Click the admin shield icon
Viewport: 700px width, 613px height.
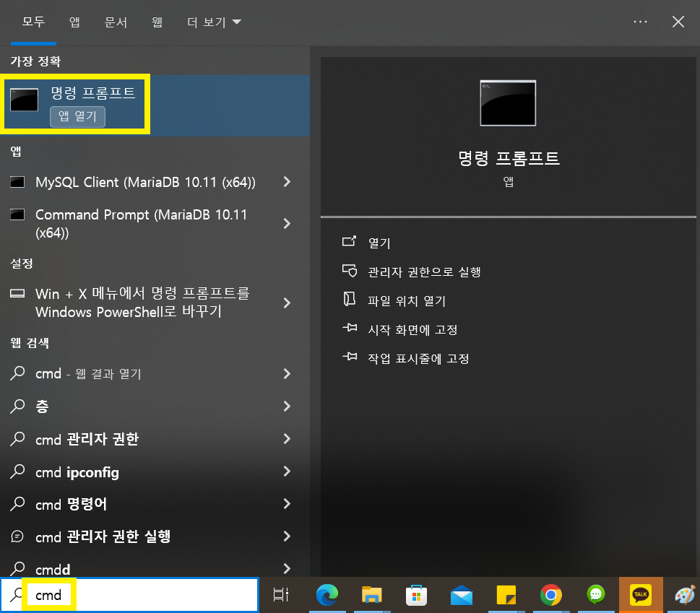point(349,270)
